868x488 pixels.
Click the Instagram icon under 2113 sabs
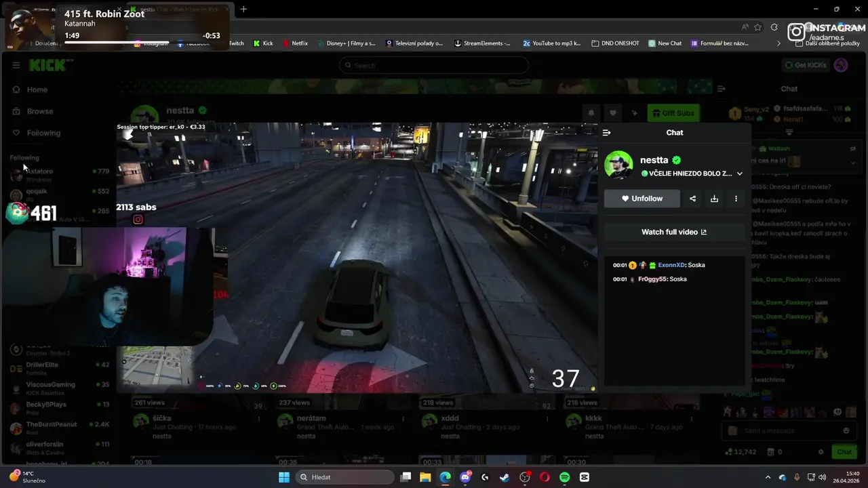(x=138, y=220)
